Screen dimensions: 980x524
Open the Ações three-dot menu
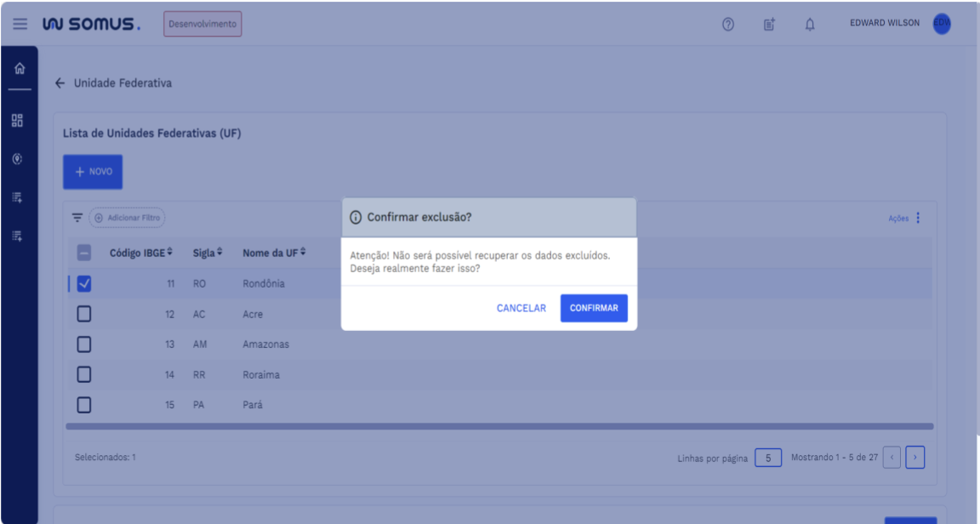pyautogui.click(x=918, y=219)
